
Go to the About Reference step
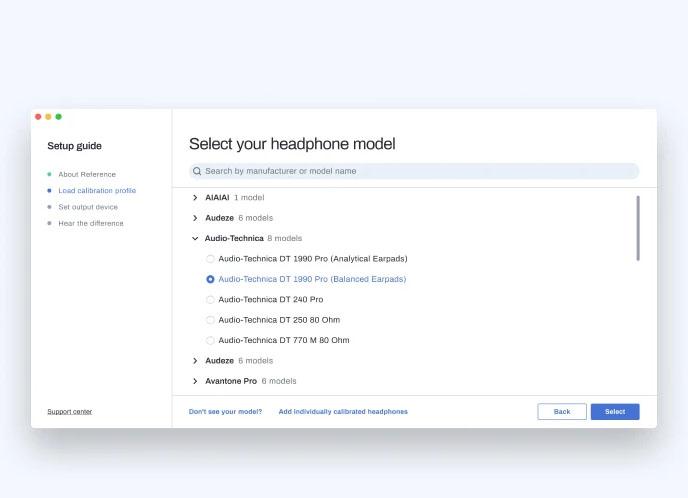87,174
